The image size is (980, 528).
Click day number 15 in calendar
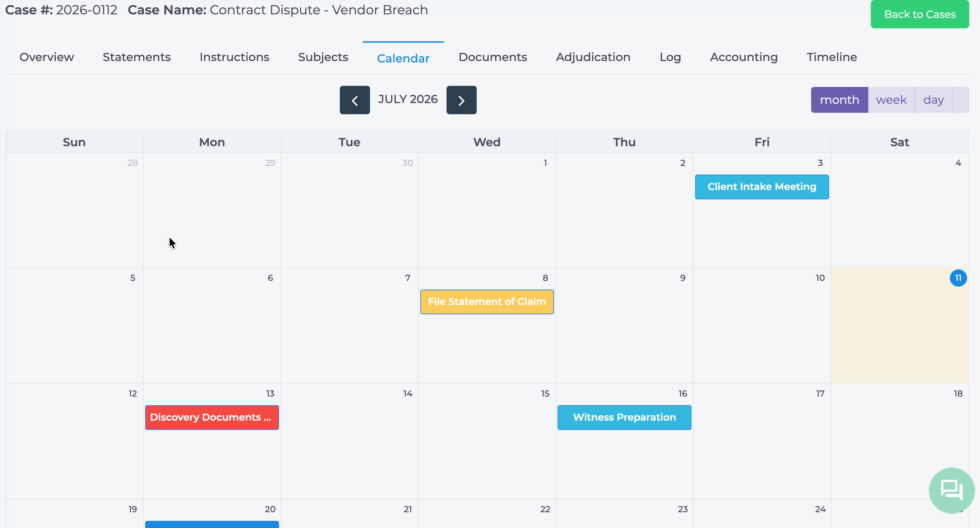pyautogui.click(x=545, y=394)
